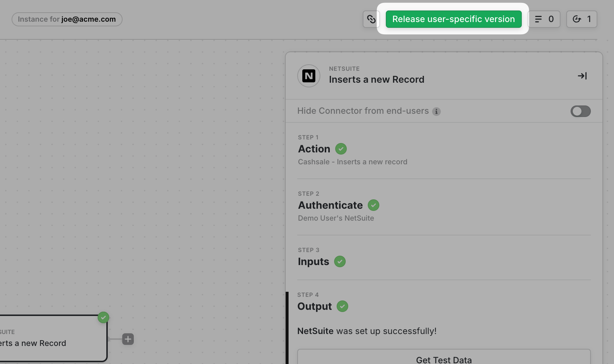Open the logs list counter showing 0
614x364 pixels.
(x=544, y=19)
